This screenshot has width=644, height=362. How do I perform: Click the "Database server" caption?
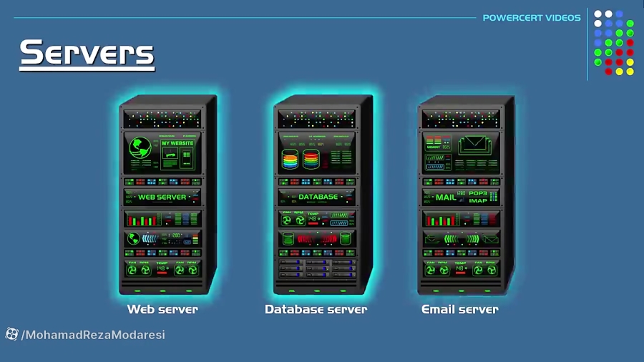[x=316, y=309]
